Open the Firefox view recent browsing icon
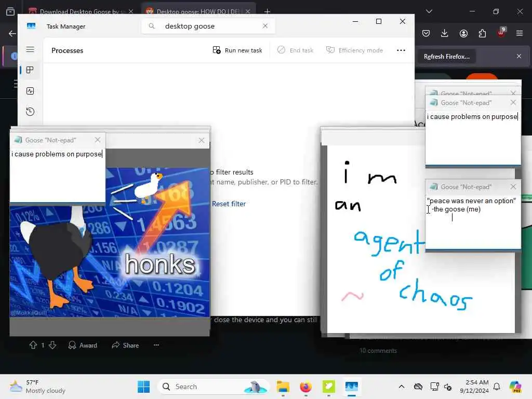This screenshot has height=399, width=532. (x=10, y=11)
